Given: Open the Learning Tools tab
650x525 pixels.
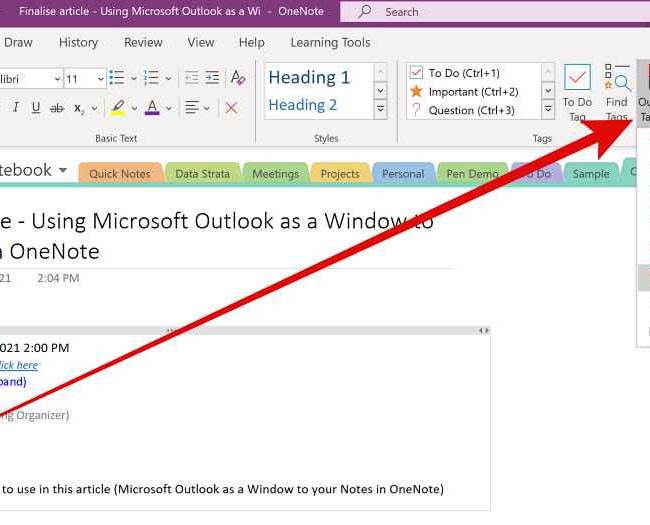Looking at the screenshot, I should (330, 42).
